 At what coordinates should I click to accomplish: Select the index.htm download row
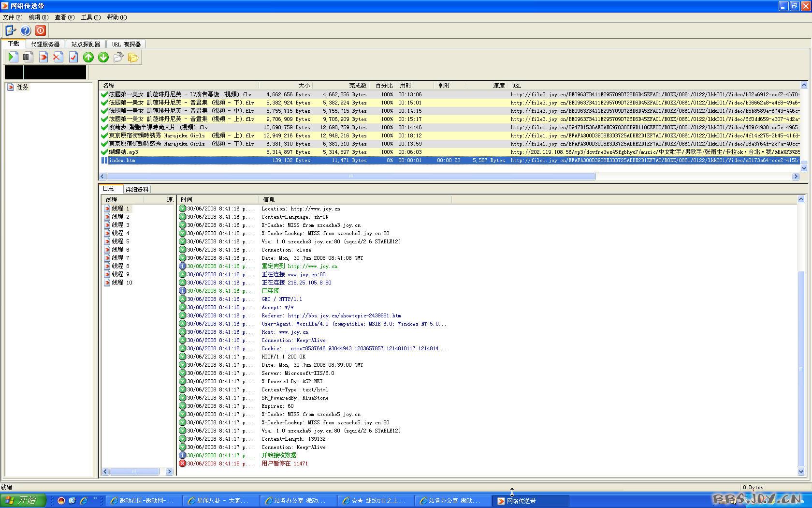pyautogui.click(x=449, y=160)
